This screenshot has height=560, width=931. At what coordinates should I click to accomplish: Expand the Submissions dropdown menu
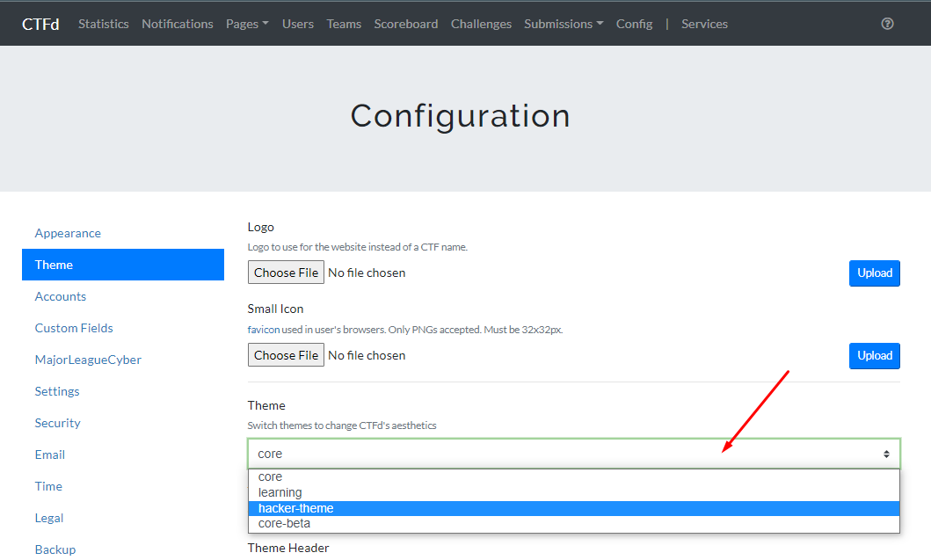[564, 24]
